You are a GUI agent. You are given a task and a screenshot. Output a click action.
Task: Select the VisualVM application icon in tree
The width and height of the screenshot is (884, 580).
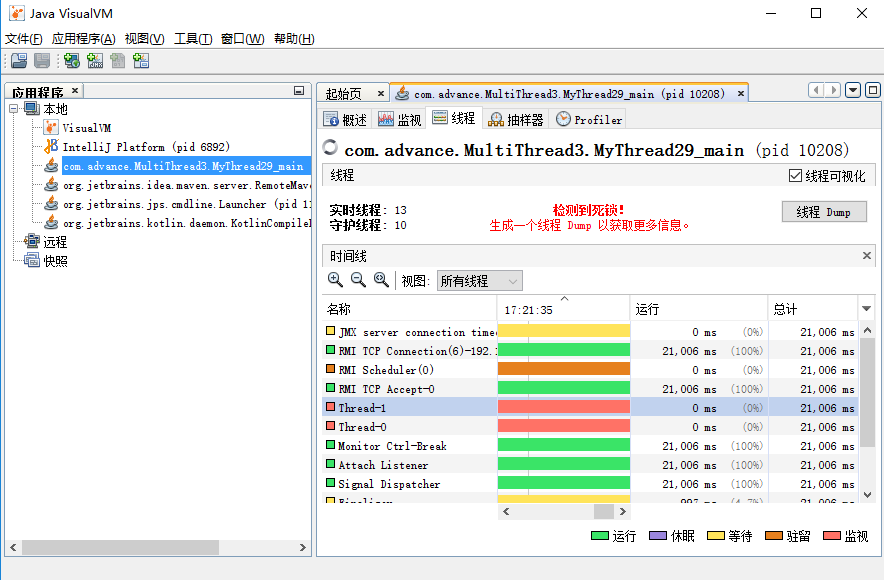[x=51, y=127]
